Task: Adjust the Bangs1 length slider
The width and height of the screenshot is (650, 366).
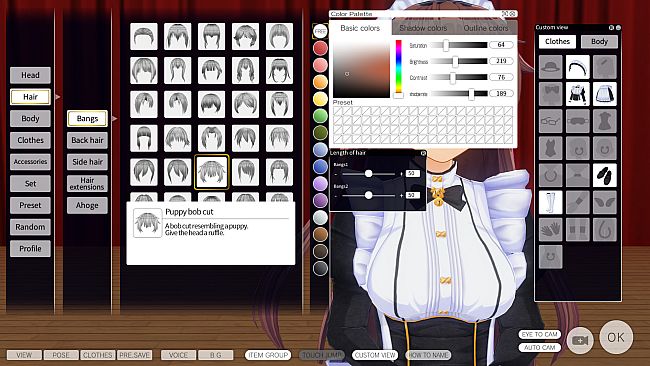Action: [x=369, y=174]
